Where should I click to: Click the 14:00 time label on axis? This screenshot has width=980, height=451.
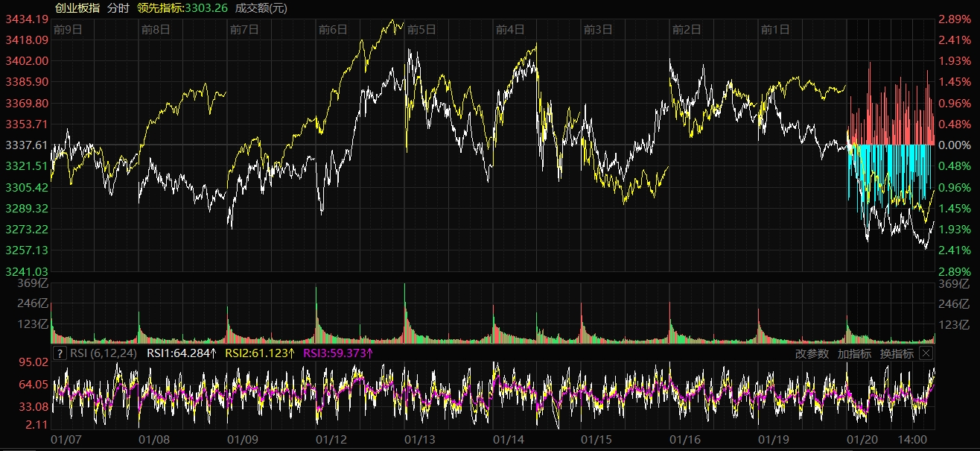[x=913, y=441]
